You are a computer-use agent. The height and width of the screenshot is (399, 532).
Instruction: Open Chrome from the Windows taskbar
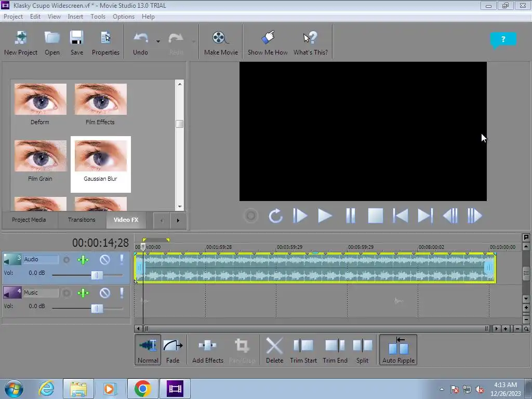click(x=142, y=389)
